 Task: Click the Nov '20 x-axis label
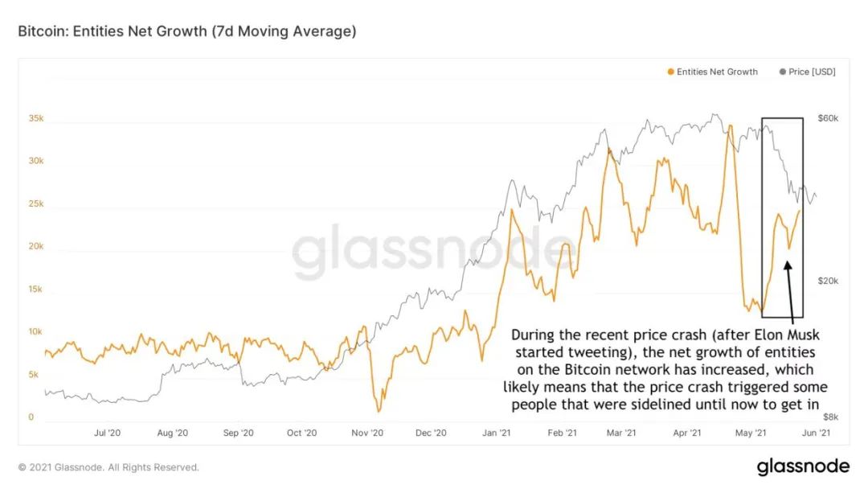point(367,433)
